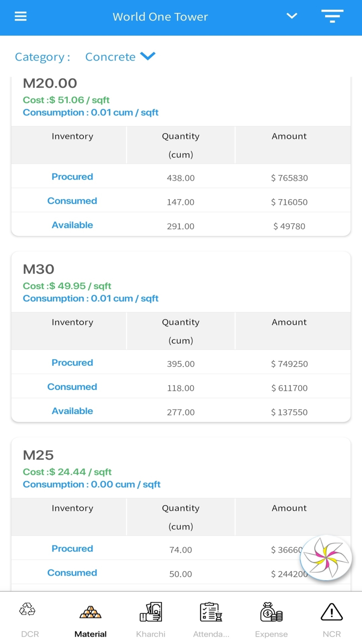Expand the World One Tower project dropdown
This screenshot has width=362, height=644.
[292, 16]
